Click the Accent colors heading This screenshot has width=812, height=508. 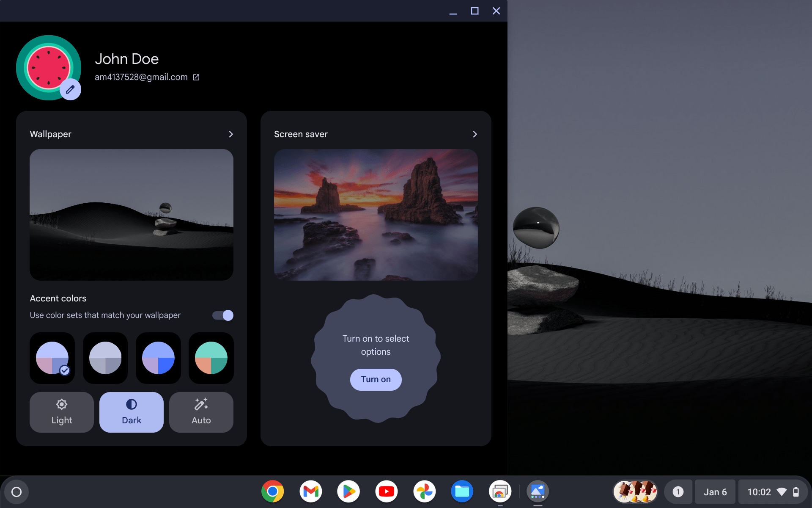58,298
